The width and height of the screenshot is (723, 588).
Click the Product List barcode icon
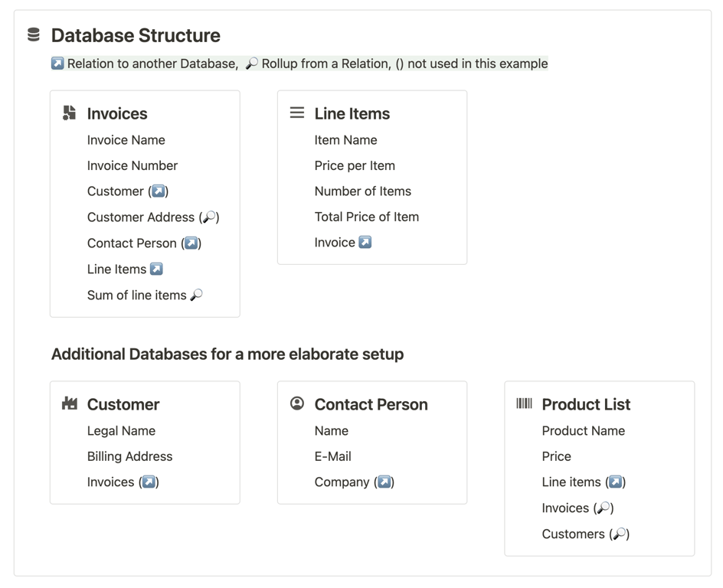click(524, 403)
